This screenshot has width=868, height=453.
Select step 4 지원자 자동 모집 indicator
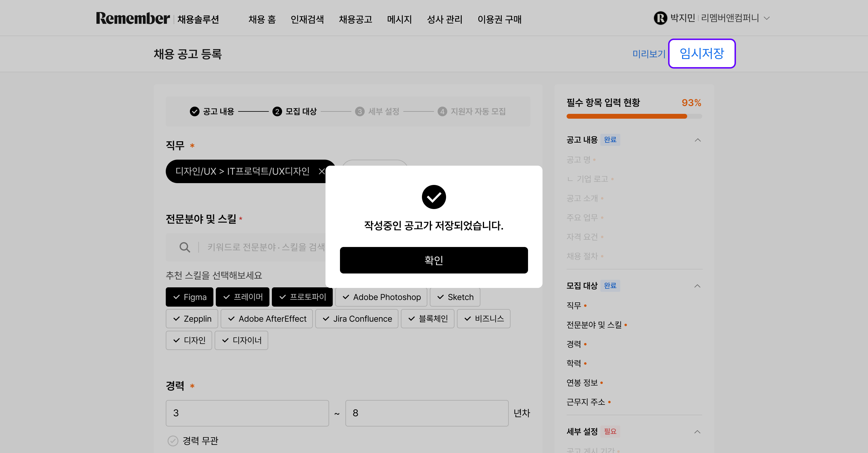click(x=442, y=111)
